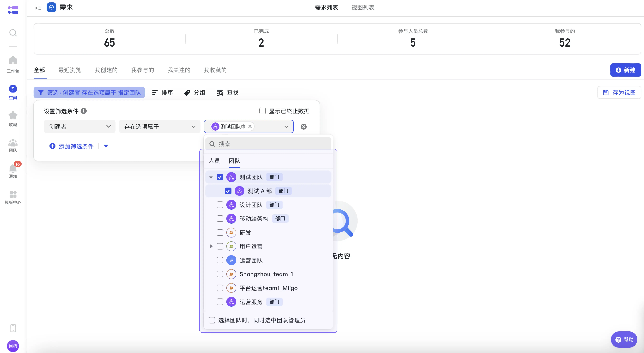Image resolution: width=644 pixels, height=353 pixels.
Task: Show the 我参与的 tab
Action: point(143,70)
